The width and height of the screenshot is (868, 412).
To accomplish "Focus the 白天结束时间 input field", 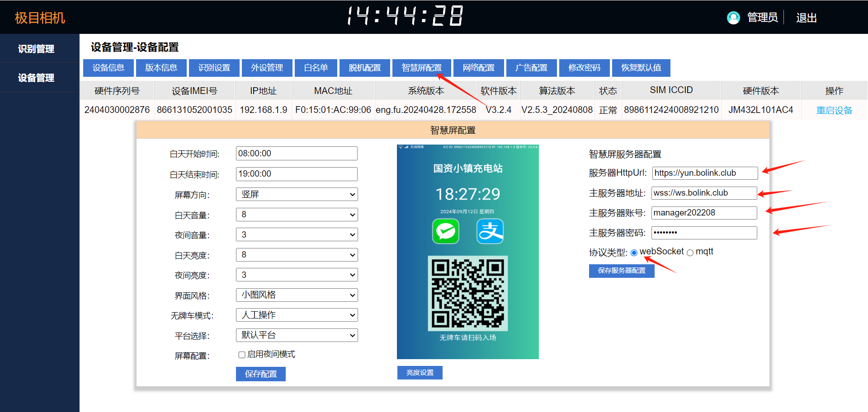I will point(297,174).
